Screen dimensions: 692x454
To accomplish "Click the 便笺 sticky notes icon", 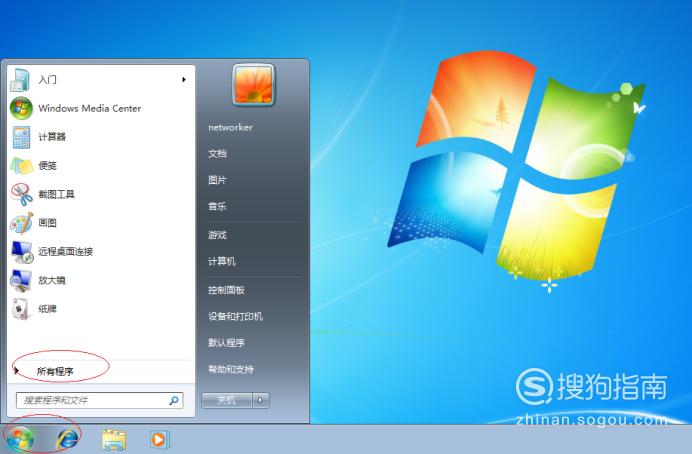I will pos(22,166).
